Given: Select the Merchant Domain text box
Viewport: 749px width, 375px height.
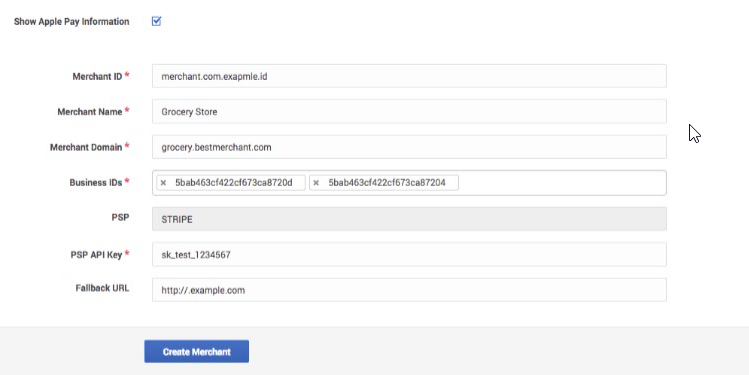Looking at the screenshot, I should [x=409, y=147].
